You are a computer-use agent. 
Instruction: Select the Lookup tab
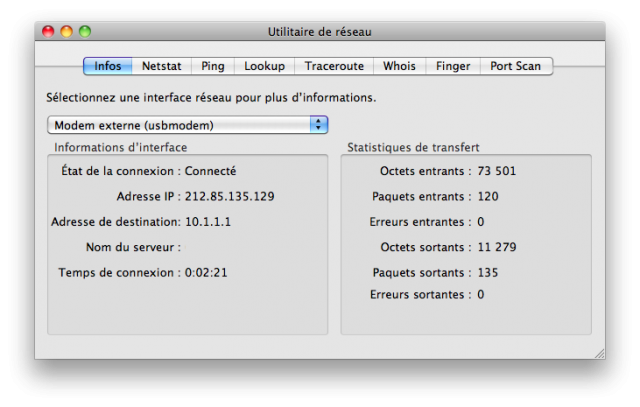(264, 66)
